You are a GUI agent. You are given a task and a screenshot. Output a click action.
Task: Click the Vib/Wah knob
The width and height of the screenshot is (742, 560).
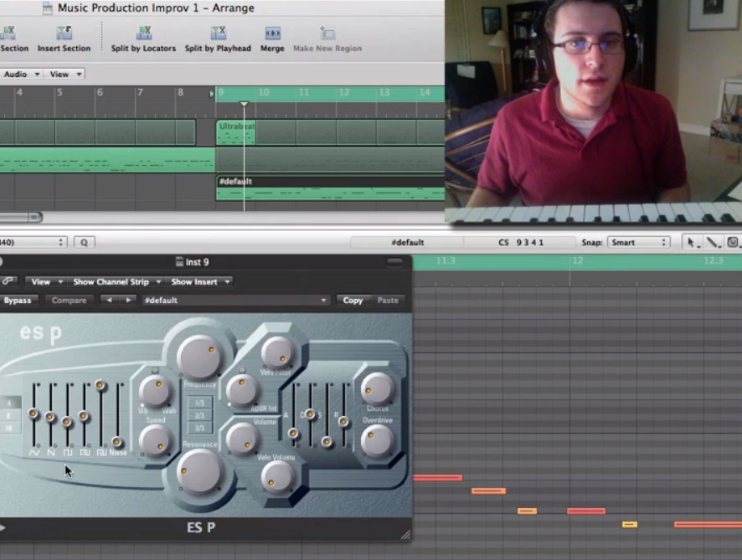tap(155, 391)
